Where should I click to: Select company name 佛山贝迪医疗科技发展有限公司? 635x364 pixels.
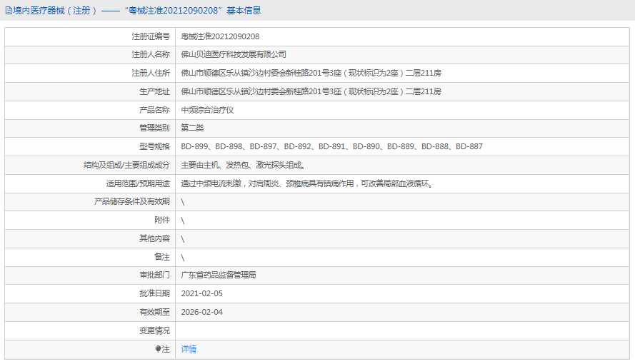tap(234, 54)
